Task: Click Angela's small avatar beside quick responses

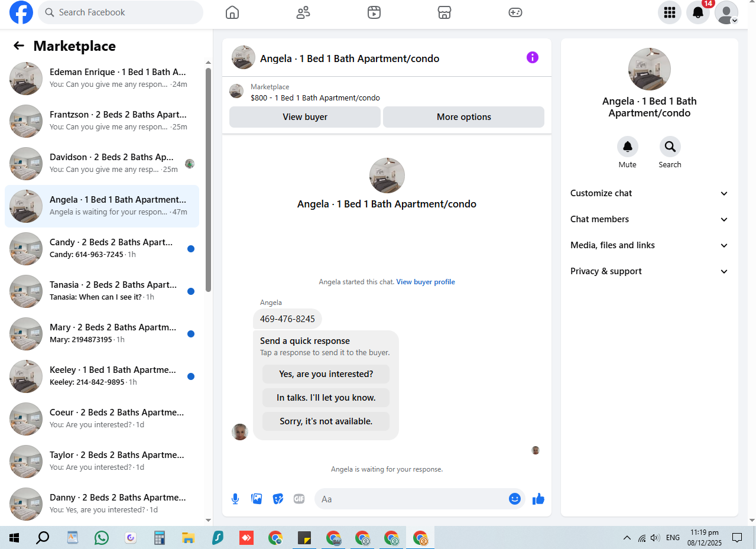Action: coord(239,432)
